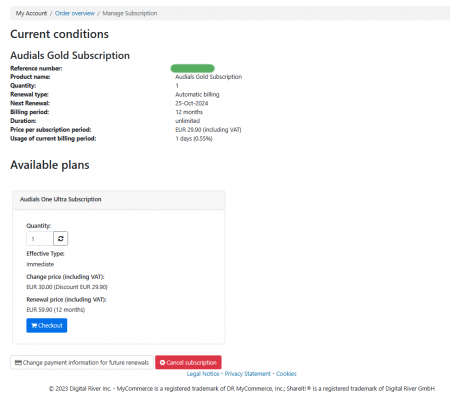450x399 pixels.
Task: Open Change payment information for future renewals
Action: click(x=82, y=362)
